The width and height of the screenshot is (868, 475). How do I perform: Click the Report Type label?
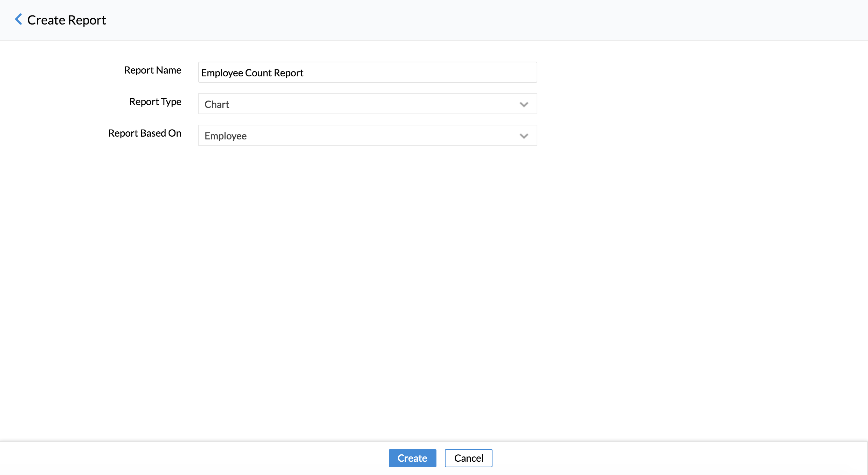[x=155, y=102]
